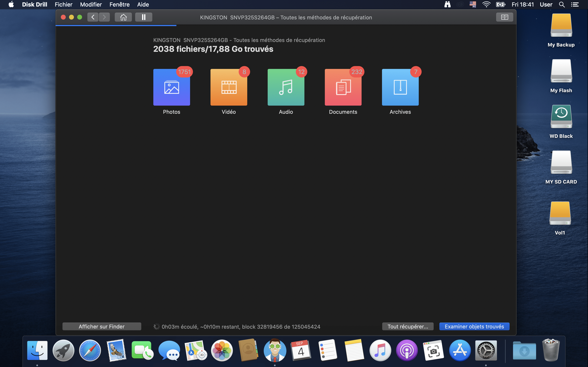Click Examiner objets trouvés button
This screenshot has height=367, width=588.
click(474, 326)
